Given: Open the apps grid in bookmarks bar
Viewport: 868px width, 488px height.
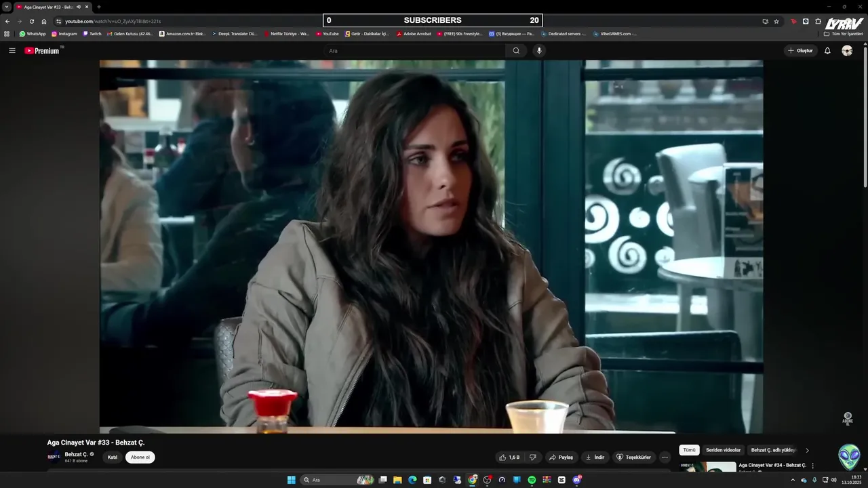Looking at the screenshot, I should click(x=7, y=34).
